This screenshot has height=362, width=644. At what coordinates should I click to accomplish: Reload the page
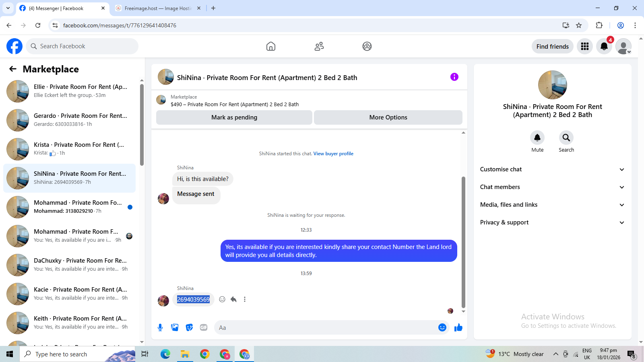[38, 25]
